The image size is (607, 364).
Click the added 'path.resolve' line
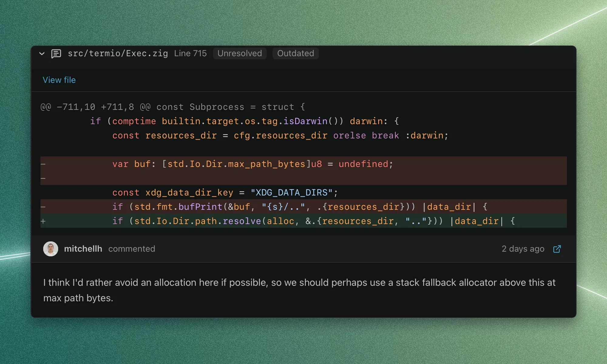(303, 221)
